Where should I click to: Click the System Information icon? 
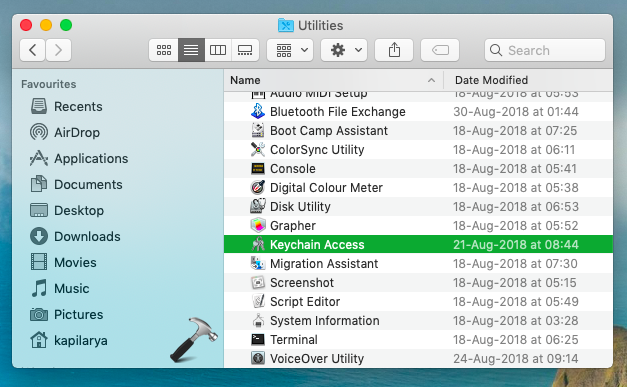pyautogui.click(x=258, y=320)
